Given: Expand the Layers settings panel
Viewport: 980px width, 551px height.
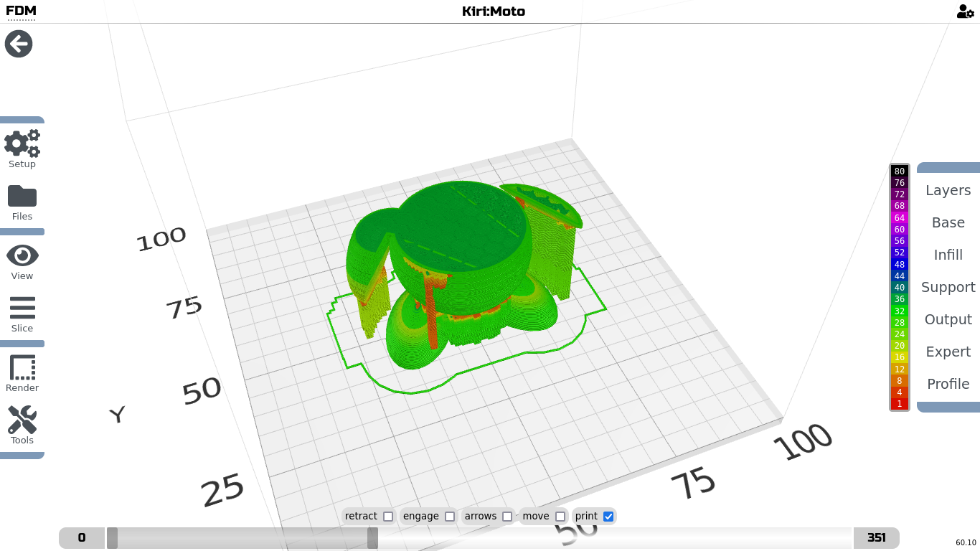Looking at the screenshot, I should point(948,190).
